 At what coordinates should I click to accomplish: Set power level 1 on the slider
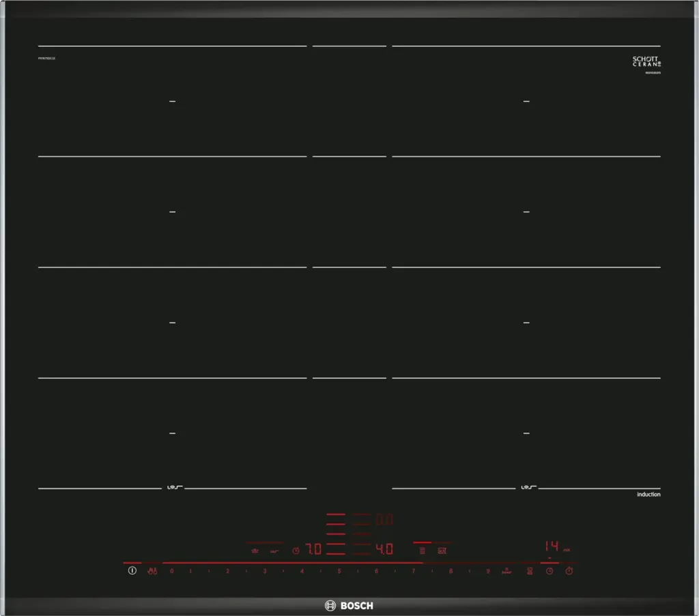pos(190,571)
